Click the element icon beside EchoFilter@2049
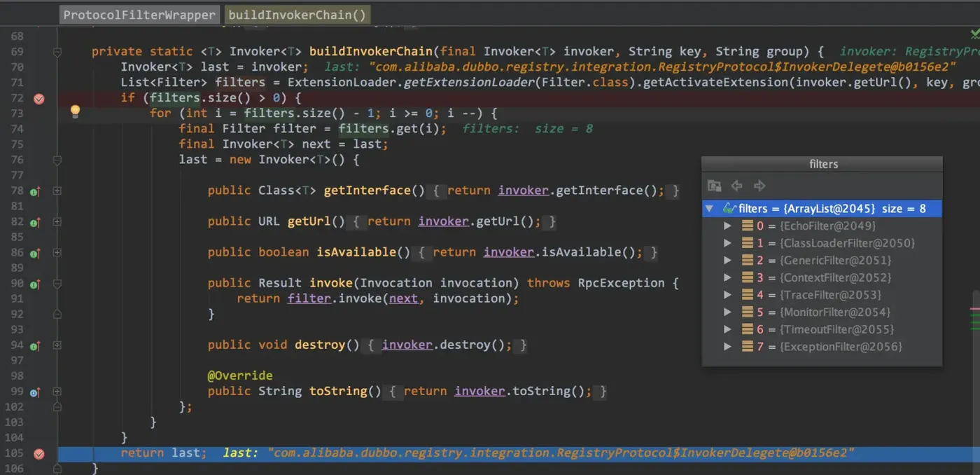The width and height of the screenshot is (980, 475). coord(748,226)
